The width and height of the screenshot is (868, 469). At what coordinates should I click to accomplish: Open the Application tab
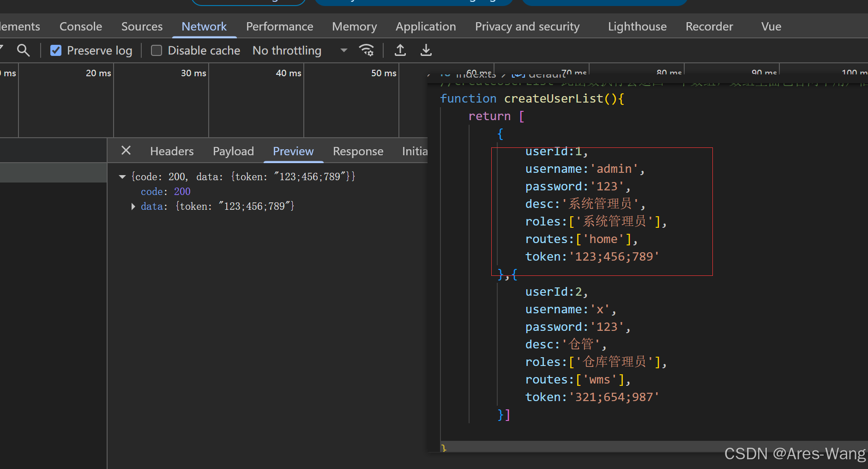[426, 26]
